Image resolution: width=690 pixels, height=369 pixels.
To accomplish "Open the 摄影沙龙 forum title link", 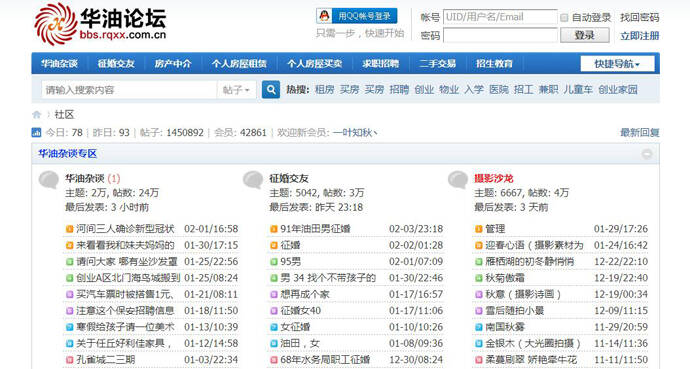I will coord(494,179).
